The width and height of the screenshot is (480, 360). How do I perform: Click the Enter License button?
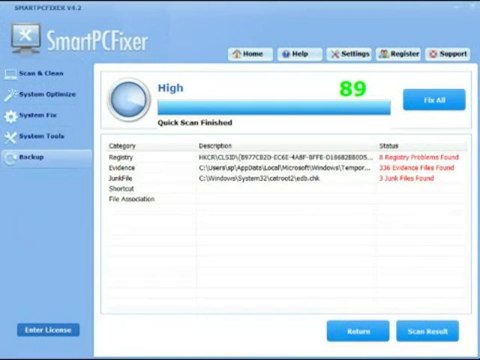click(48, 330)
